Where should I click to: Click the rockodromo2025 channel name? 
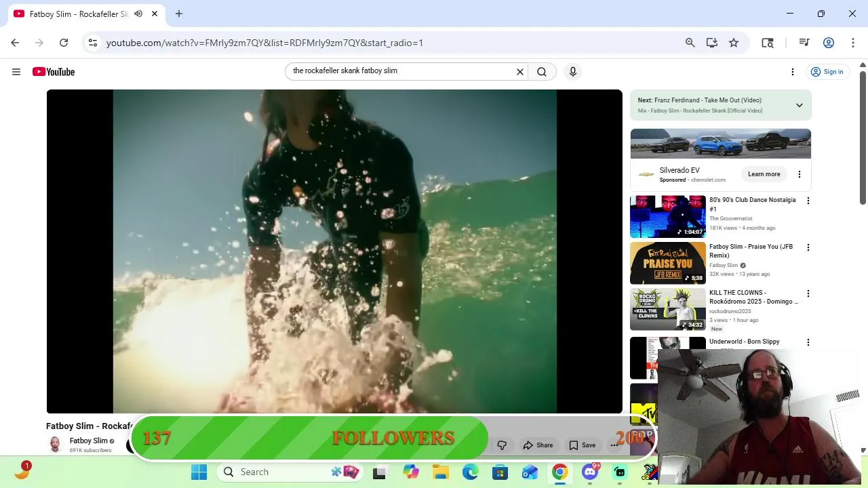pyautogui.click(x=730, y=311)
